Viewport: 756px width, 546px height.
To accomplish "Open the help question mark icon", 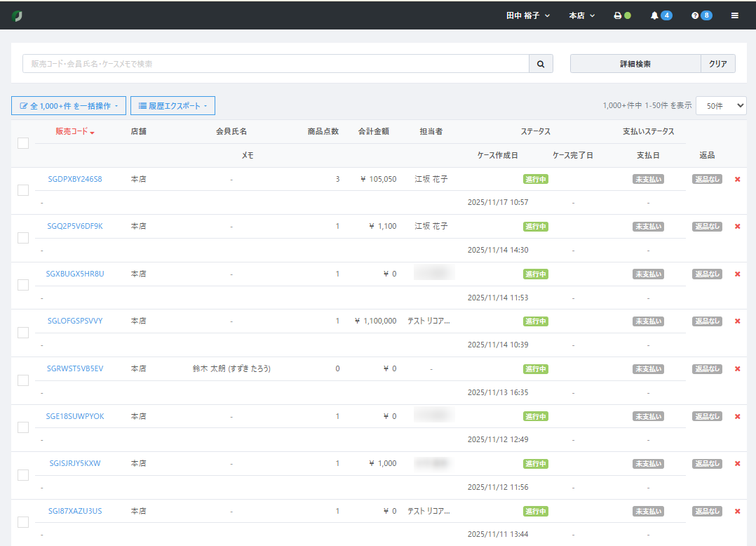I will [695, 15].
